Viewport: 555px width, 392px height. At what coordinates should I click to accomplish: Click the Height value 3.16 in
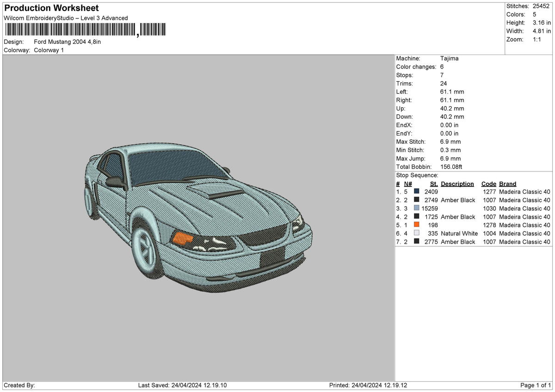542,23
